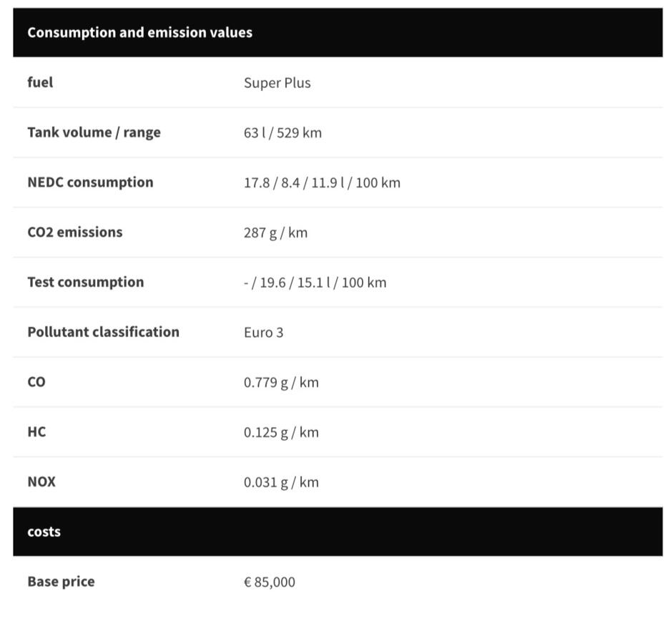Click the 'Consumption and emission values' header
This screenshot has width=670, height=644.
[x=139, y=32]
